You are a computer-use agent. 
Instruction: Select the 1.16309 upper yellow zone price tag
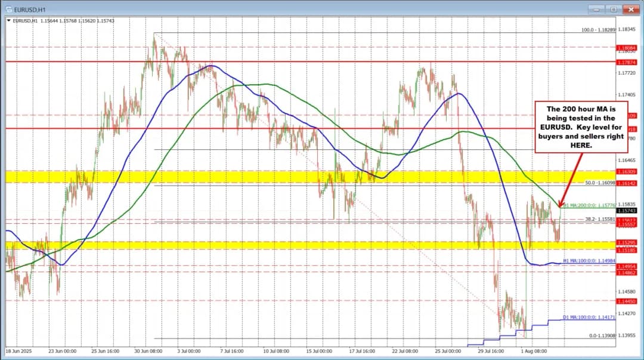(628, 171)
